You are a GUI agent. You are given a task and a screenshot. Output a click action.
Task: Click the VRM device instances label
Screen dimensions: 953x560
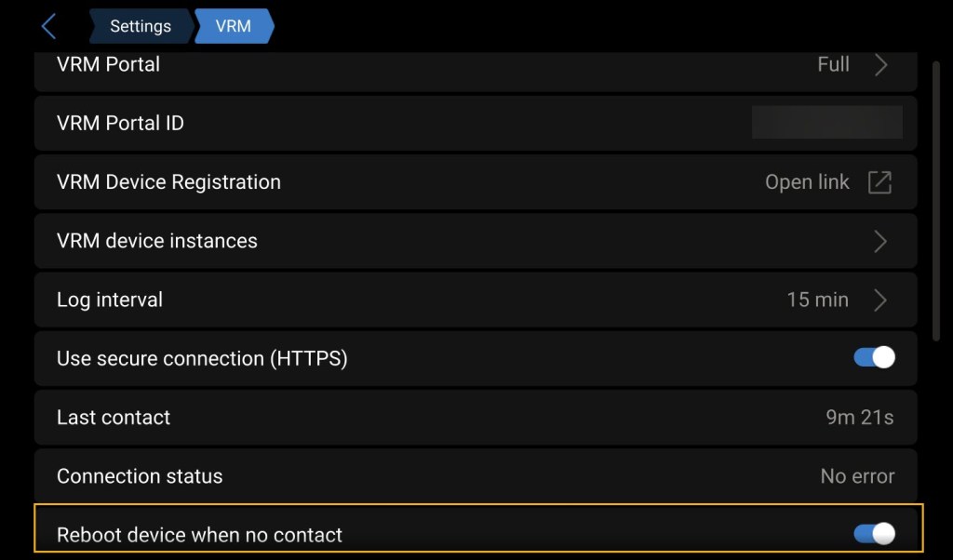tap(156, 241)
